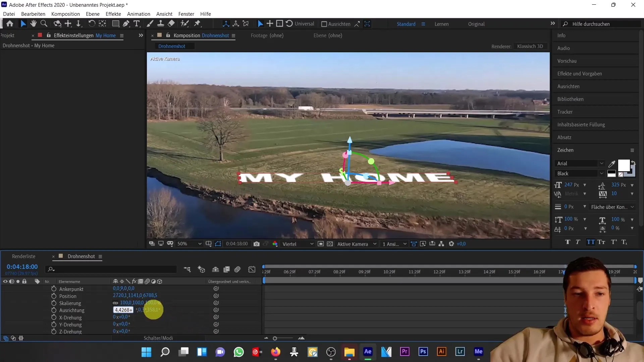Select the Rotation tool
The width and height of the screenshot is (644, 362).
tap(92, 23)
